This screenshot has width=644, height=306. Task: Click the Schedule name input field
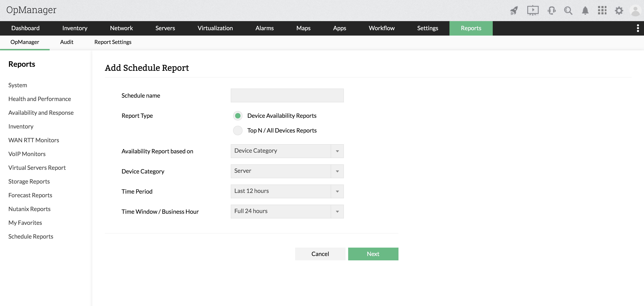pos(287,95)
